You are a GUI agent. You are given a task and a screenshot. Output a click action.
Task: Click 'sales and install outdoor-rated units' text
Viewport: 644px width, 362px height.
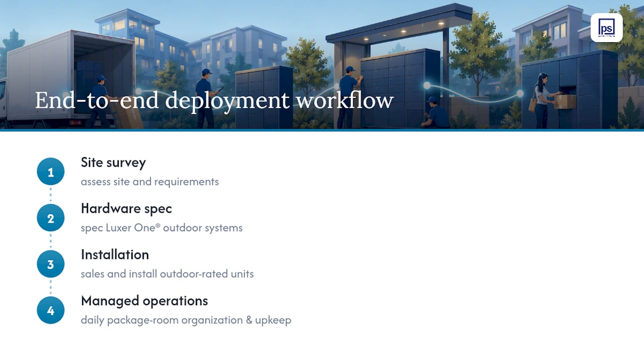pyautogui.click(x=167, y=274)
